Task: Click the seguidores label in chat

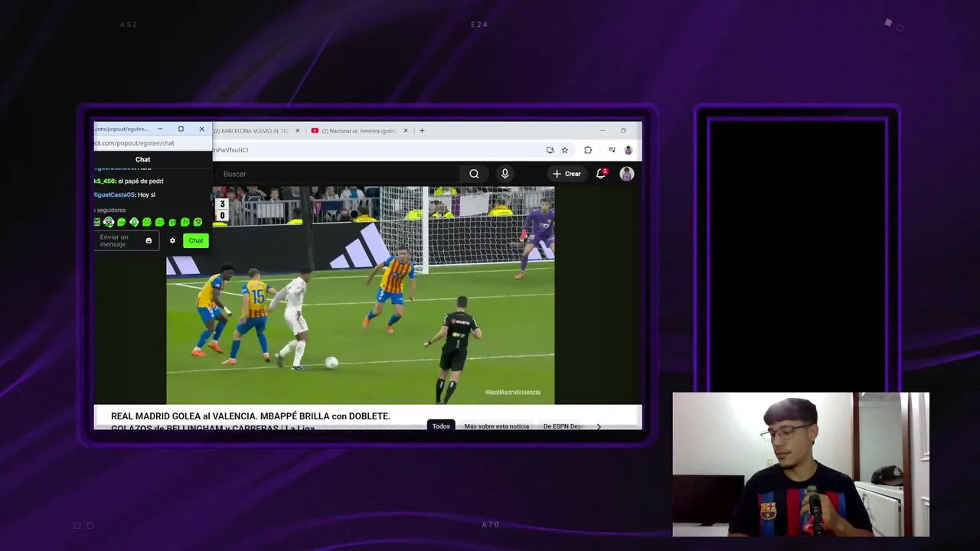Action: pyautogui.click(x=111, y=210)
